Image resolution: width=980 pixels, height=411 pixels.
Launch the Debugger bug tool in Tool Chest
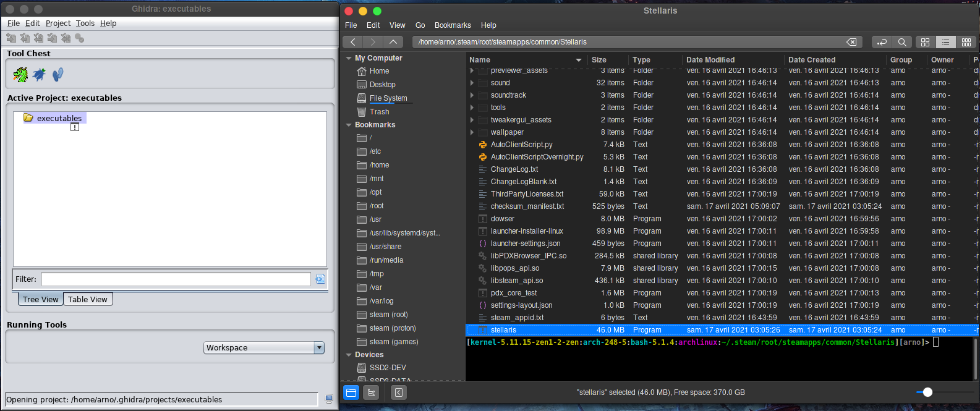coord(39,75)
